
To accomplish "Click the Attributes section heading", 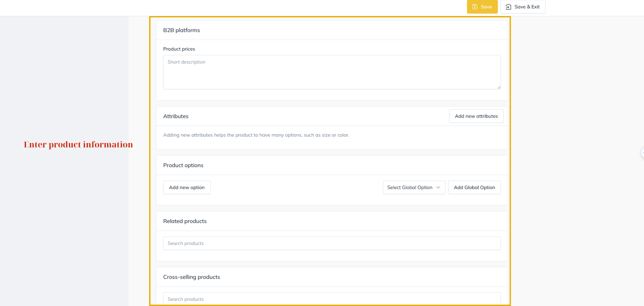I will tap(176, 116).
